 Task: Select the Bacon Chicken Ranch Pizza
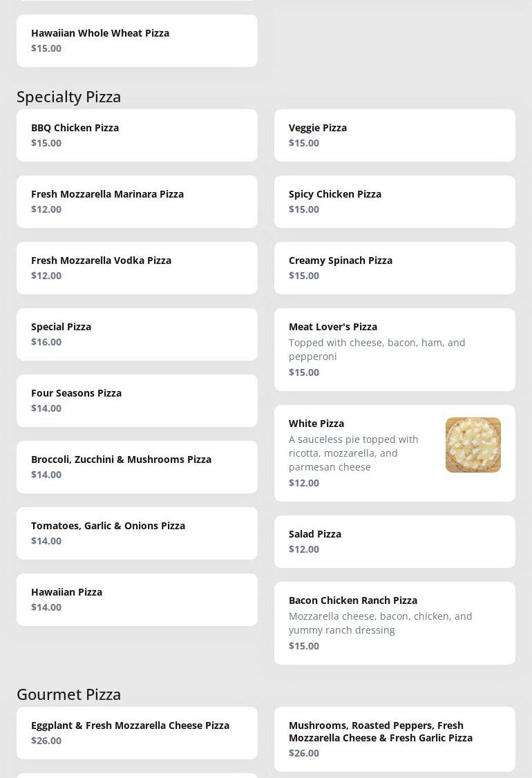[x=395, y=623]
